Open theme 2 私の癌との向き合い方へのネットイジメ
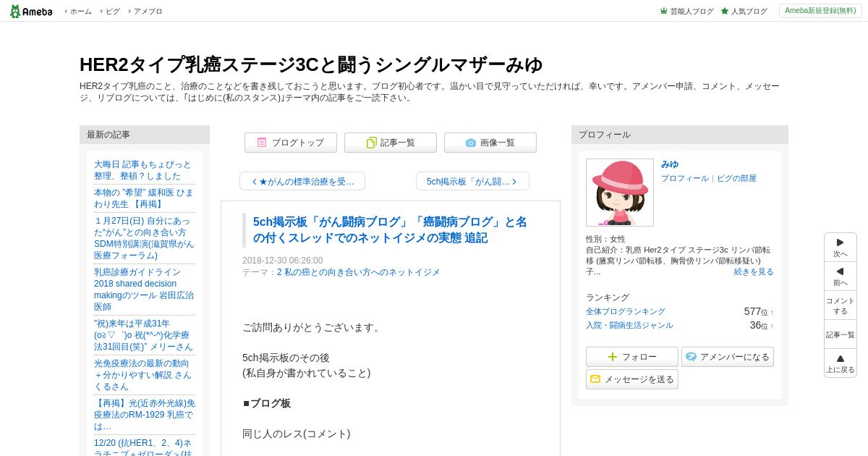Image resolution: width=868 pixels, height=456 pixels. pos(359,272)
